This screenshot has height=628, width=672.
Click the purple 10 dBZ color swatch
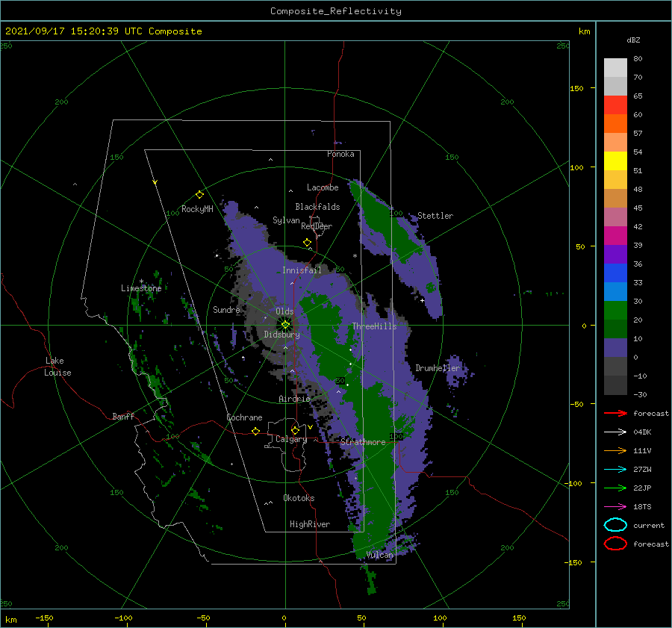click(615, 348)
